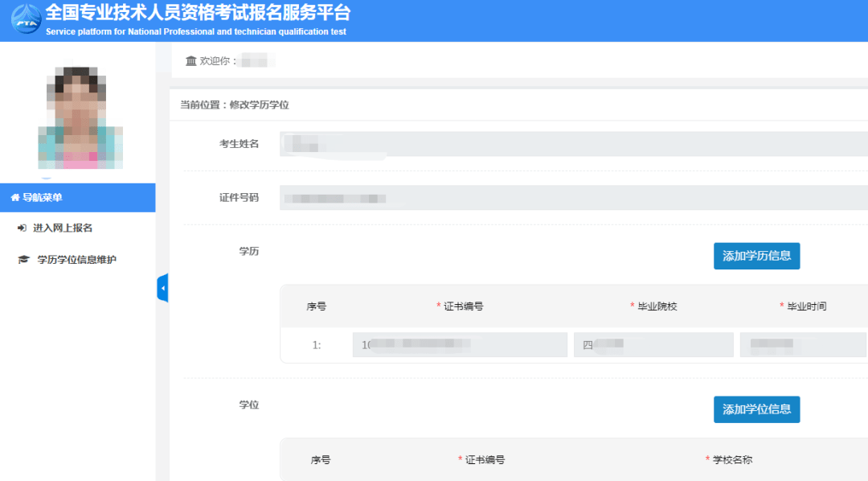Open the 进入网上报名 menu entry

pyautogui.click(x=64, y=228)
